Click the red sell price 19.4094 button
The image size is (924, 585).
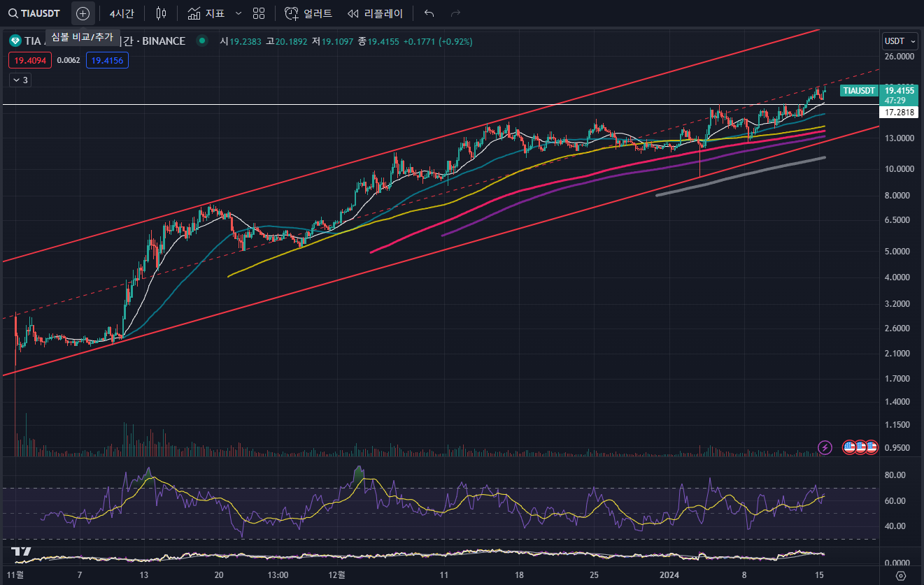(30, 61)
